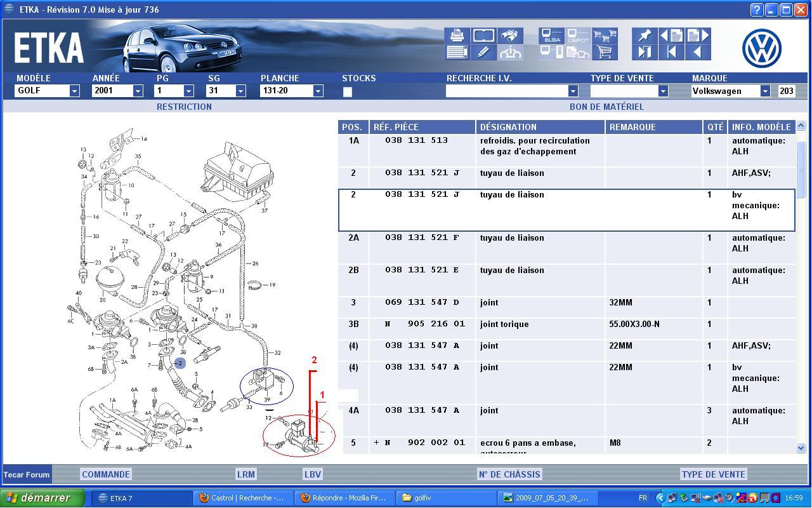The image size is (812, 508).
Task: Click the INFO. MODÈLE column header
Action: (x=761, y=127)
